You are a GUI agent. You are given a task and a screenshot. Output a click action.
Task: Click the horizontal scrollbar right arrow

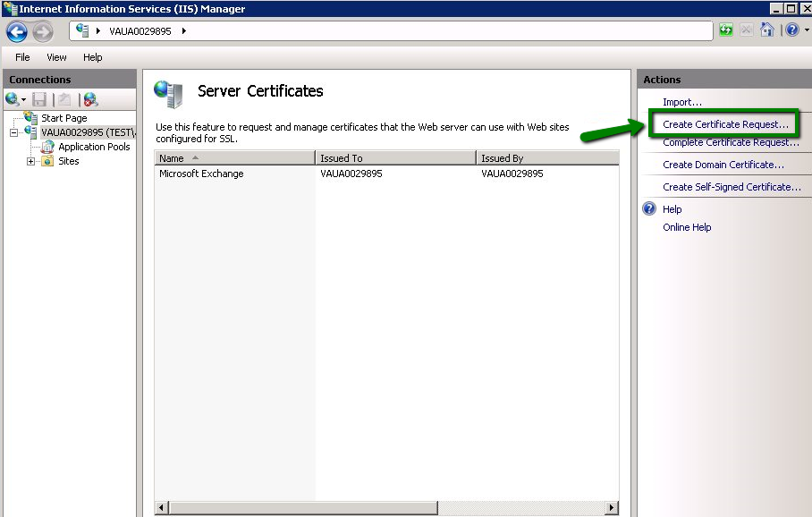click(612, 508)
